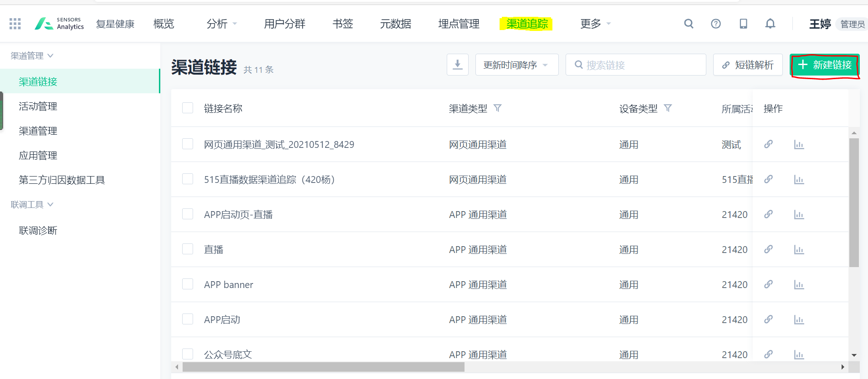This screenshot has width=868, height=379.
Task: Switch to 用户分群 top navigation tab
Action: (284, 24)
